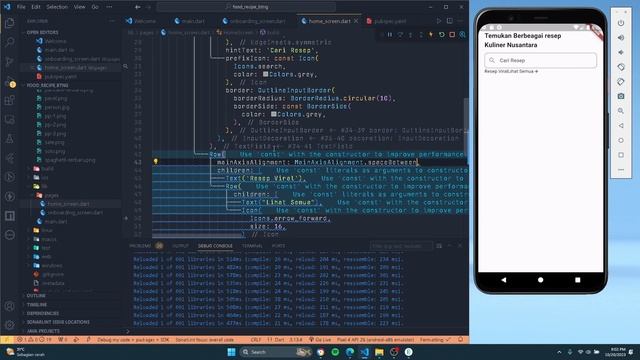This screenshot has width=640, height=360.
Task: Open the Accounts icon in activity bar
Action: [x=10, y=306]
